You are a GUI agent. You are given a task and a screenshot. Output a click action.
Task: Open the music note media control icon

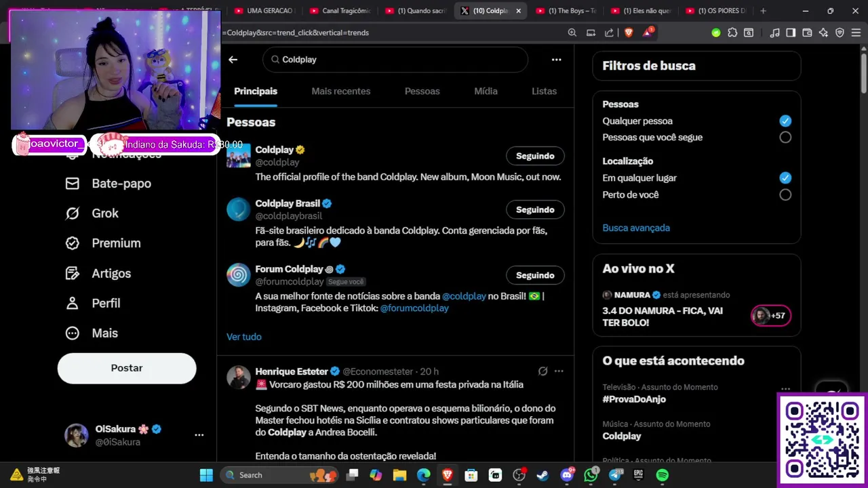774,33
